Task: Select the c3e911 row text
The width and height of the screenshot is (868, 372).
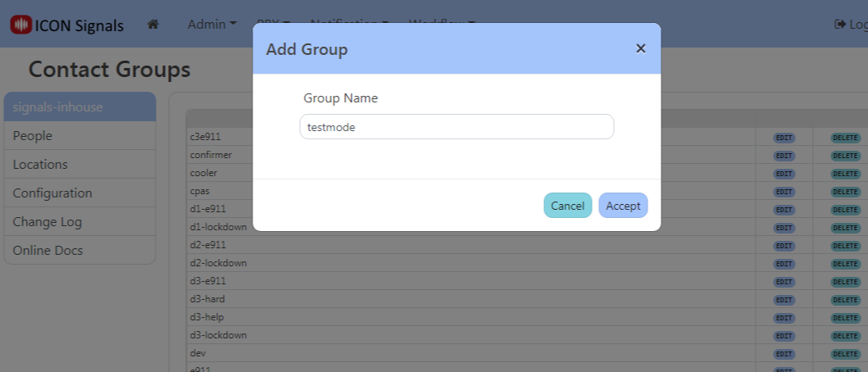Action: [x=206, y=137]
